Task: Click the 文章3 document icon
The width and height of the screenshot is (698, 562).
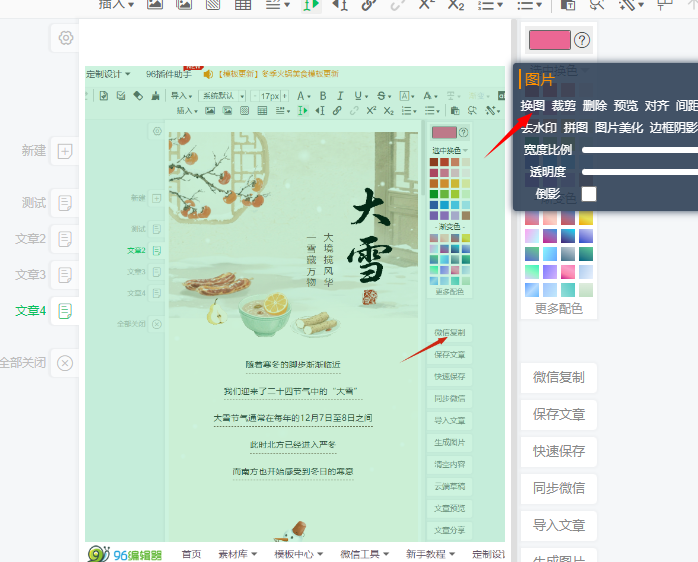Action: pos(65,275)
